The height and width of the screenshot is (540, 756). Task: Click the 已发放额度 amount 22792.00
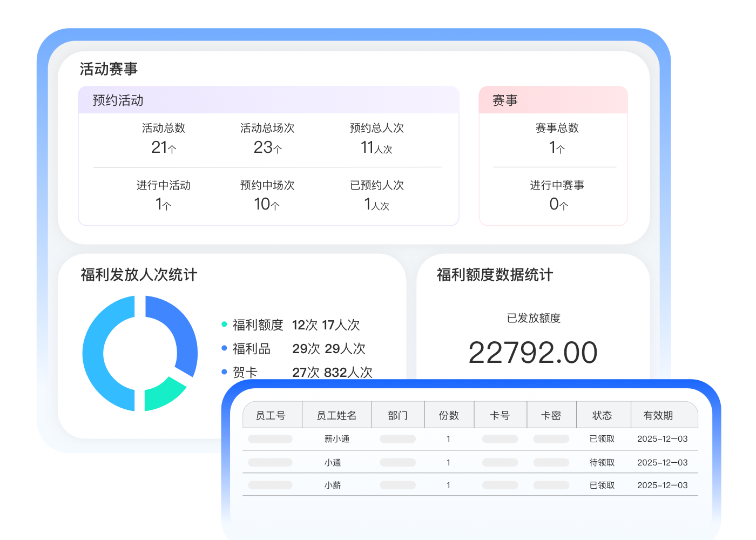coord(533,353)
